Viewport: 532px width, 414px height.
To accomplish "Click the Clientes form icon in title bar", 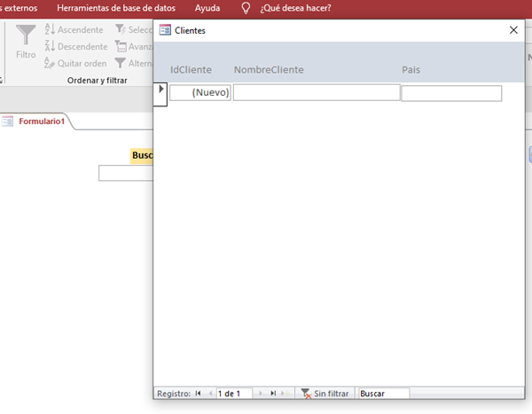I will point(165,30).
